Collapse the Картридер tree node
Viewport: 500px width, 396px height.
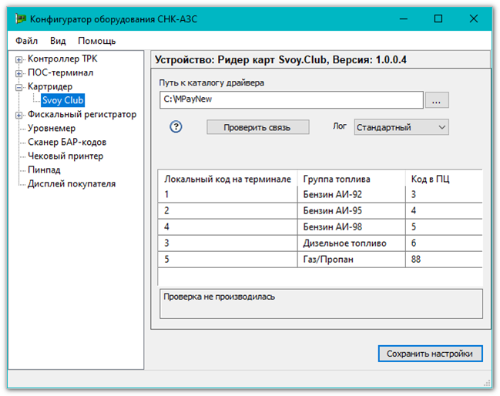[19, 87]
